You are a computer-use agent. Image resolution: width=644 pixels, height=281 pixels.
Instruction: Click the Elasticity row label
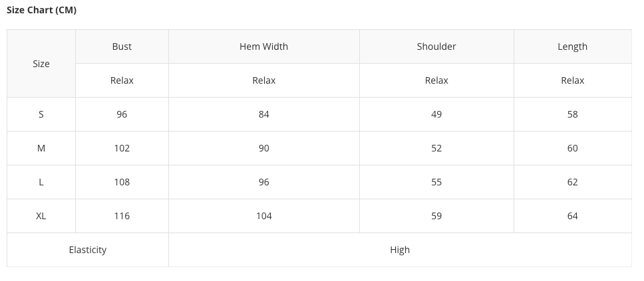click(x=88, y=250)
